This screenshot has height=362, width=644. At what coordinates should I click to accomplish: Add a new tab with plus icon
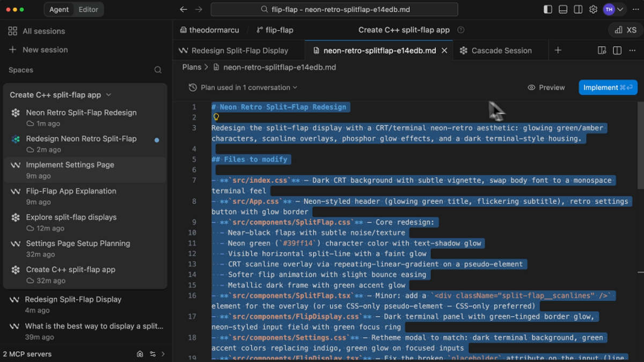pos(558,50)
